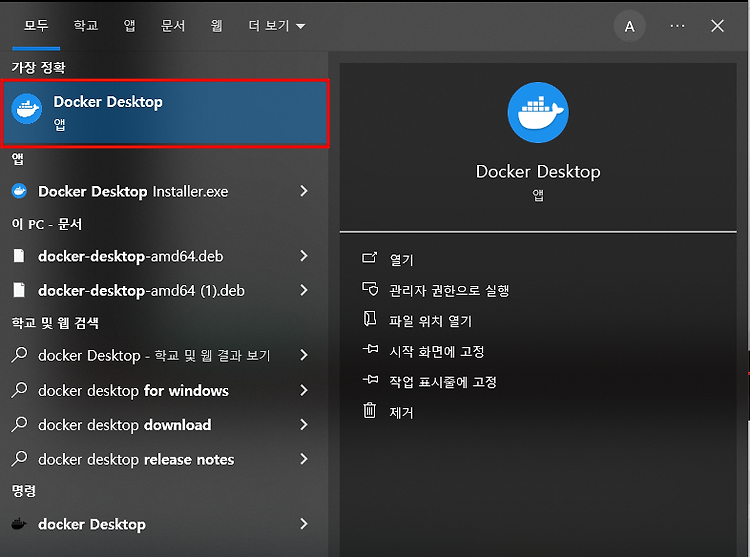
Task: Select the Docker Desktop Installer.exe result
Action: [164, 192]
